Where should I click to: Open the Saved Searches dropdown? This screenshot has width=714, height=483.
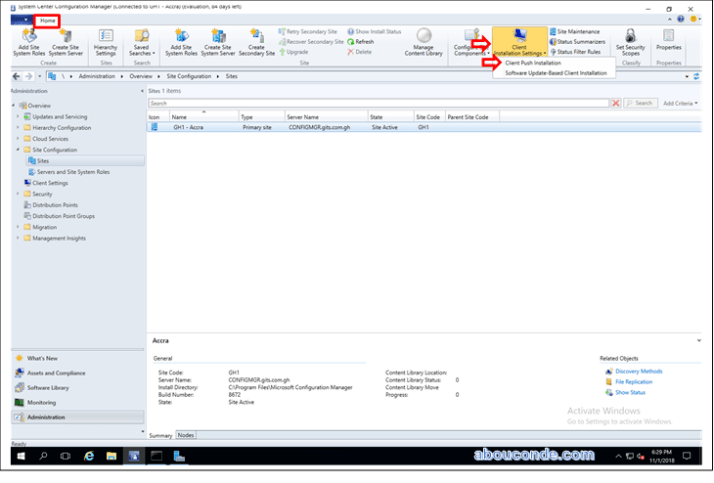click(x=141, y=42)
